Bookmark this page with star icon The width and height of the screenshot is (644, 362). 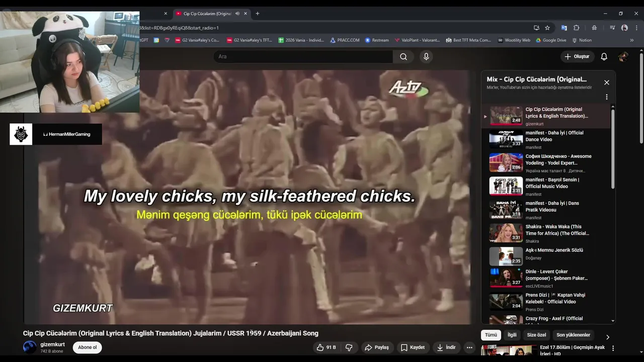tap(547, 28)
